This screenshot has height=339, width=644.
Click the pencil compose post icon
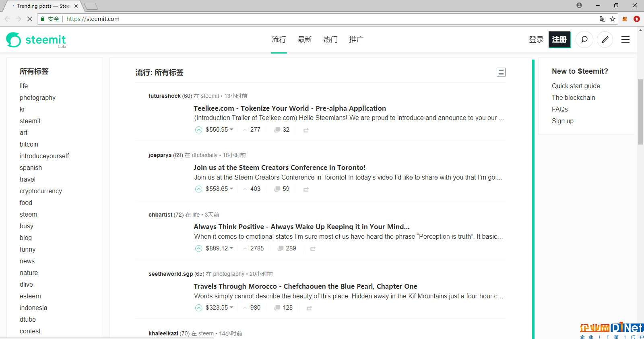(605, 39)
